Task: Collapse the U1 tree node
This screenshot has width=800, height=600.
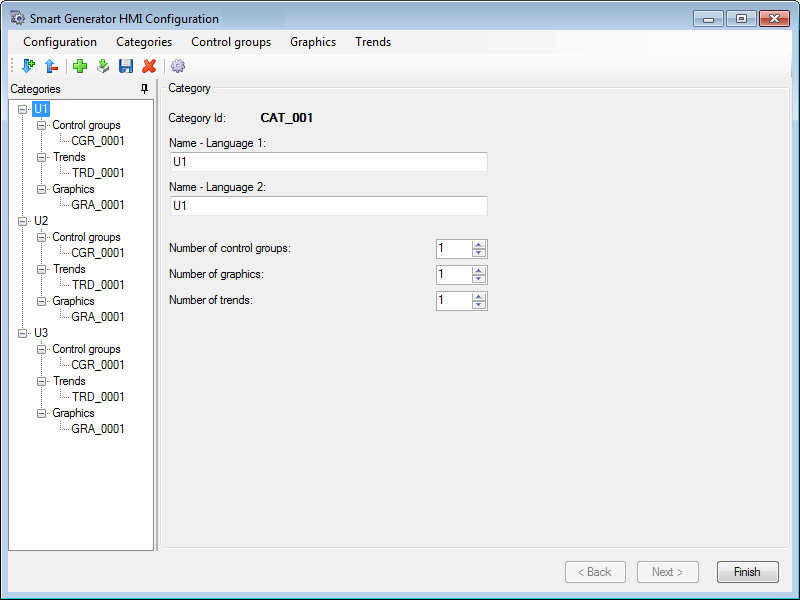Action: coord(23,109)
